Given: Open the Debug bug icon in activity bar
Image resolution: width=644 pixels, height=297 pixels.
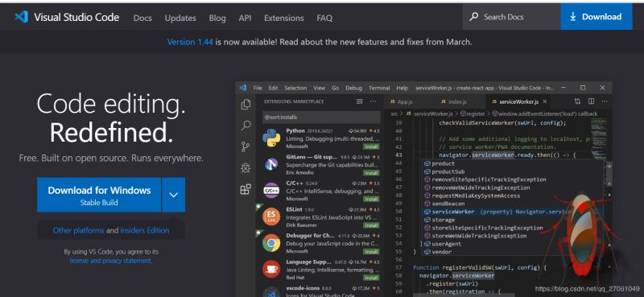Looking at the screenshot, I should click(246, 167).
